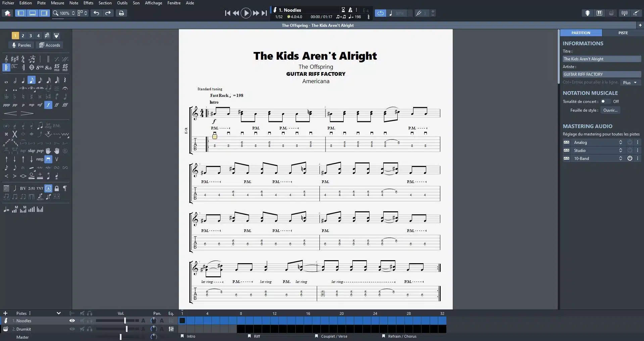
Task: Click the fast-forward button
Action: (x=256, y=13)
